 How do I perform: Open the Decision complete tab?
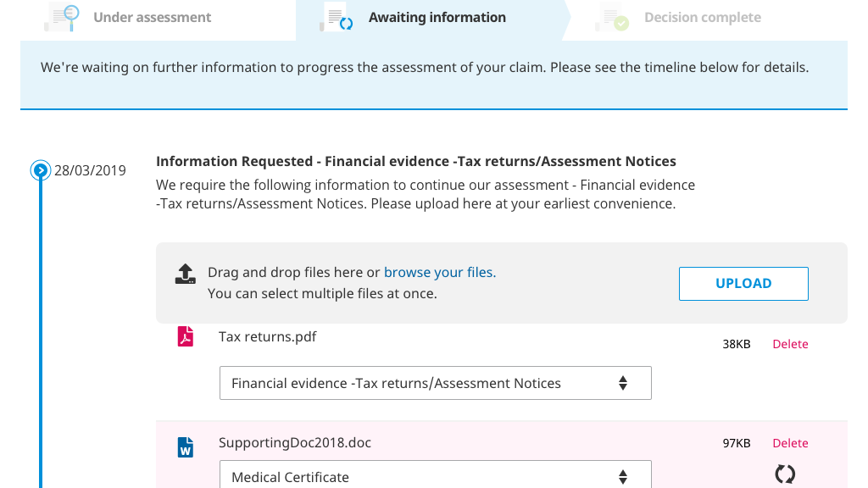click(x=702, y=18)
